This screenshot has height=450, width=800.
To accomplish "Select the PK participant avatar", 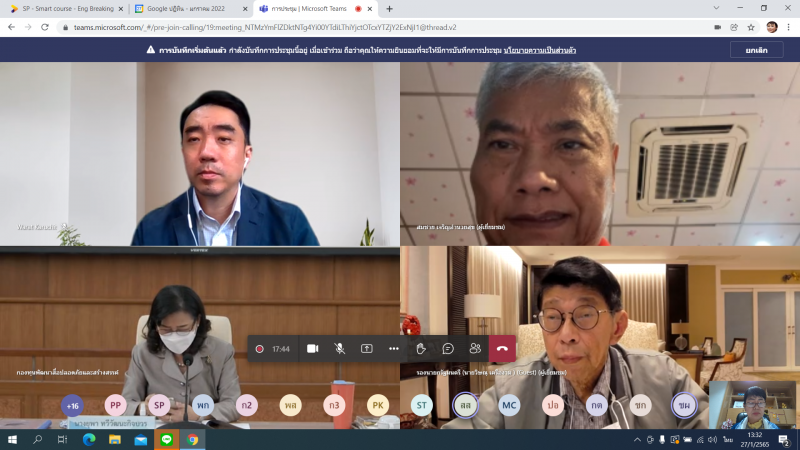I will coord(378,405).
